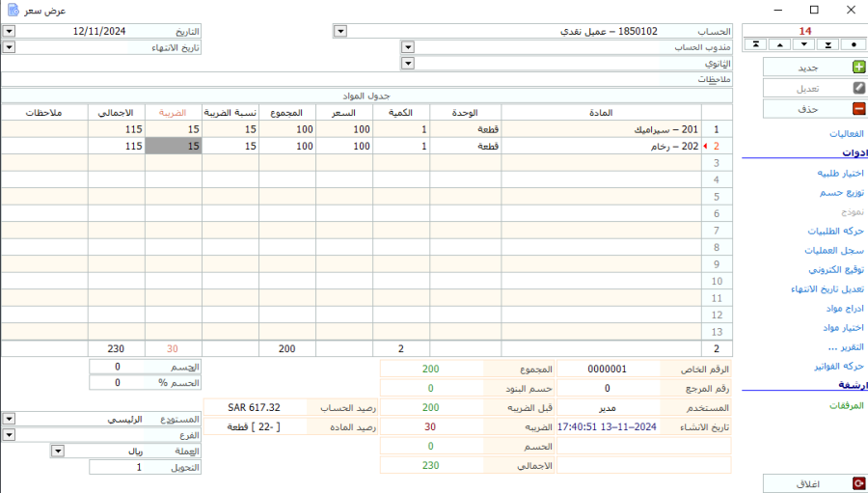Click the final الاجمالى total 230 at bottom
Screen dimensions: 868x493
point(431,465)
